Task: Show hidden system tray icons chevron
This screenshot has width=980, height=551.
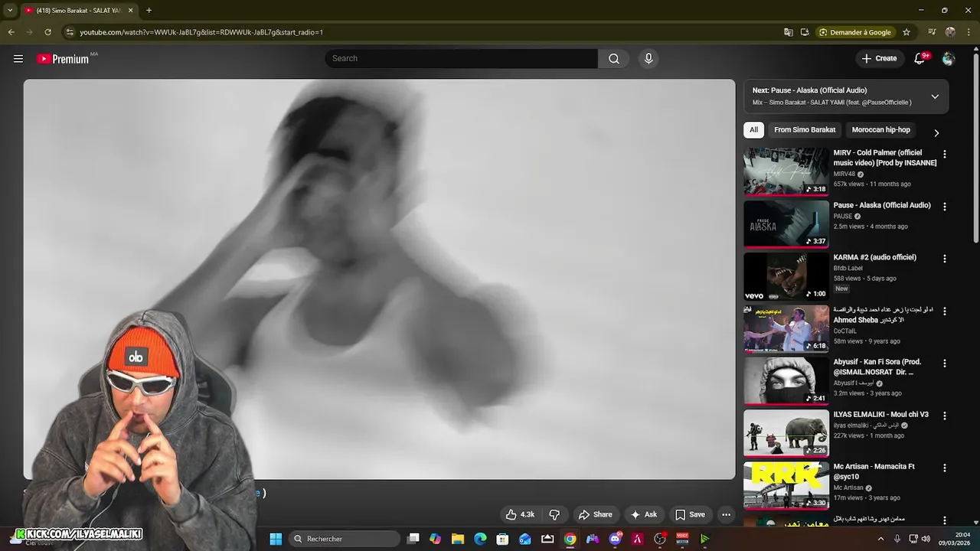Action: pyautogui.click(x=880, y=539)
